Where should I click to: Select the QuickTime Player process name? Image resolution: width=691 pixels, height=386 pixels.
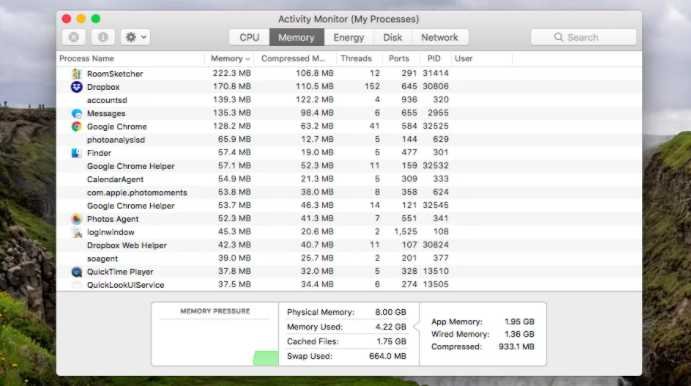point(120,272)
